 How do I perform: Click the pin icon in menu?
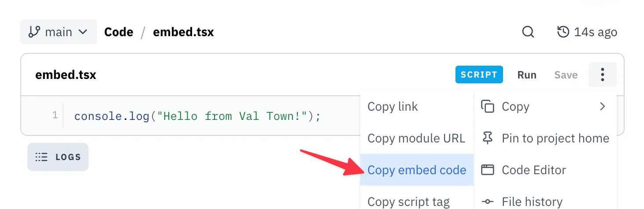pyautogui.click(x=487, y=138)
